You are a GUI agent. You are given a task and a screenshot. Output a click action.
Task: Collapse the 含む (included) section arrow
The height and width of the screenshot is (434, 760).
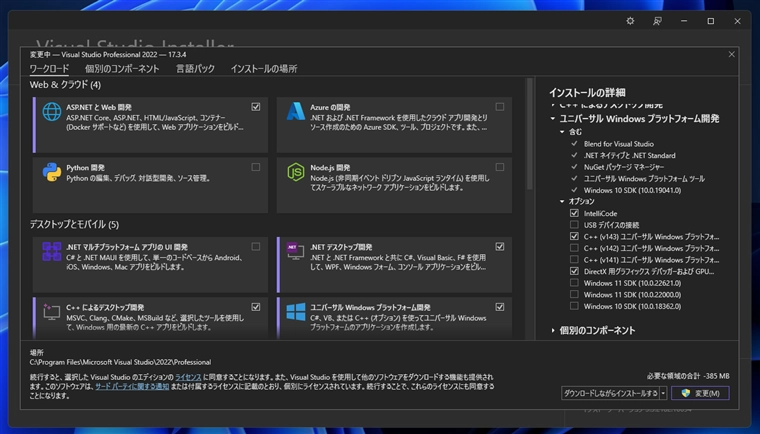[x=562, y=132]
